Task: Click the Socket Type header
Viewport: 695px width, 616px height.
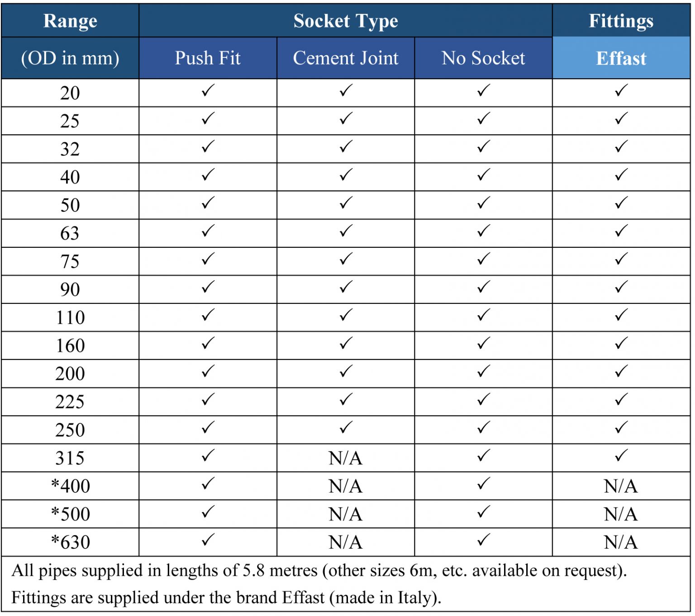Action: click(x=346, y=21)
